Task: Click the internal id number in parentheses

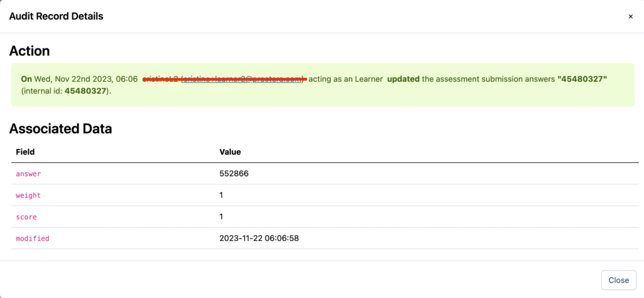Action: coord(86,91)
